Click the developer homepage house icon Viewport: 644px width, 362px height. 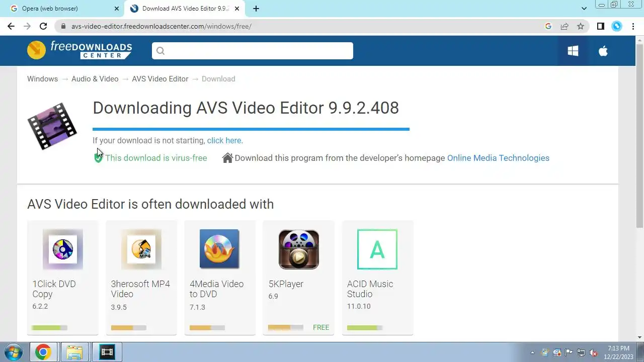pos(227,158)
